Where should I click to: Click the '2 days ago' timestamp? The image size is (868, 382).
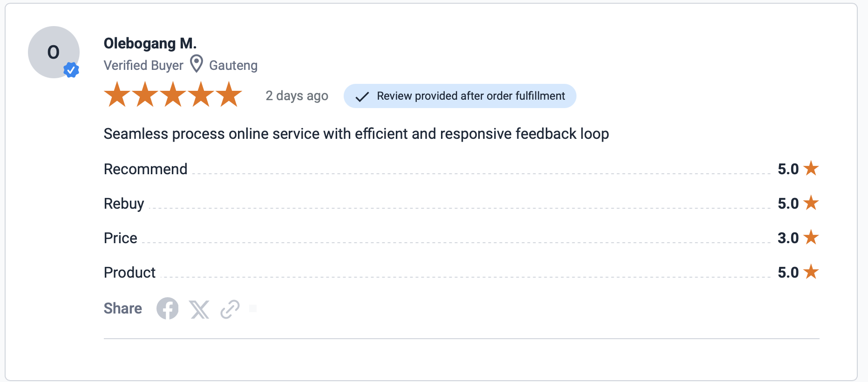(x=297, y=95)
